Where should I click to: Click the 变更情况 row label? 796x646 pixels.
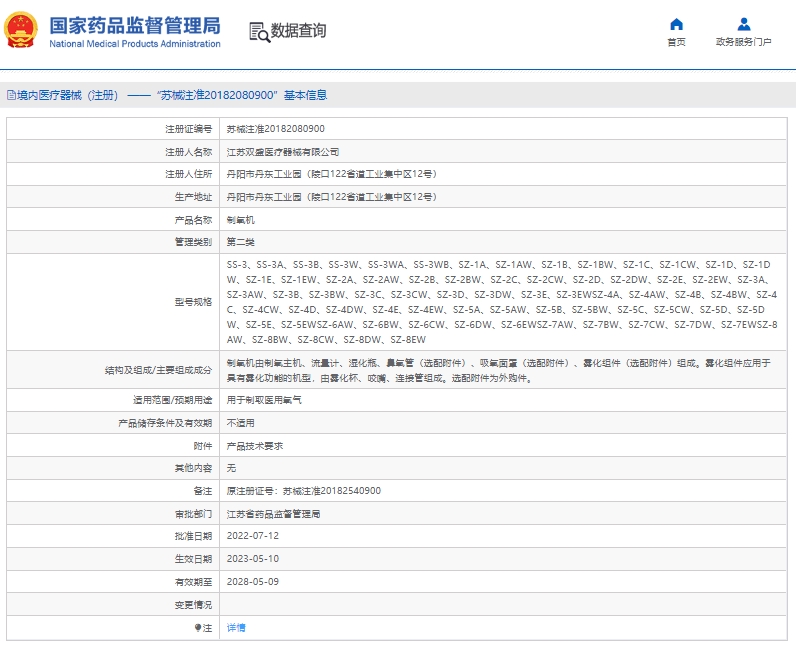pyautogui.click(x=193, y=605)
